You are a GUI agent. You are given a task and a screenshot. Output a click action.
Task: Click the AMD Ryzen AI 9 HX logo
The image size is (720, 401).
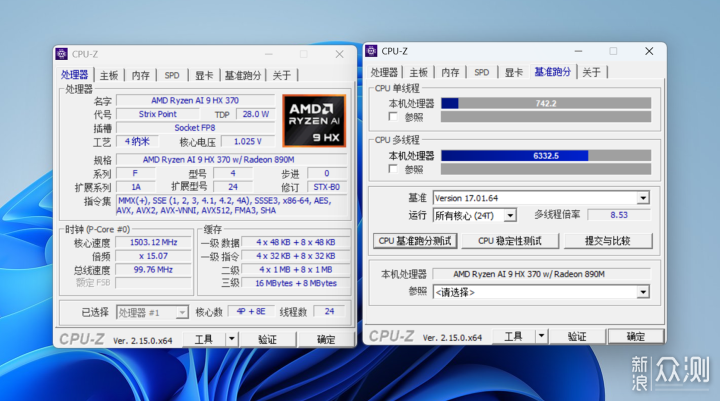click(x=314, y=121)
